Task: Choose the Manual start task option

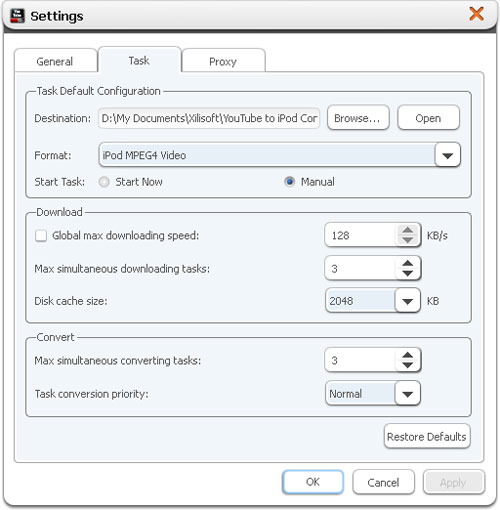Action: [289, 182]
